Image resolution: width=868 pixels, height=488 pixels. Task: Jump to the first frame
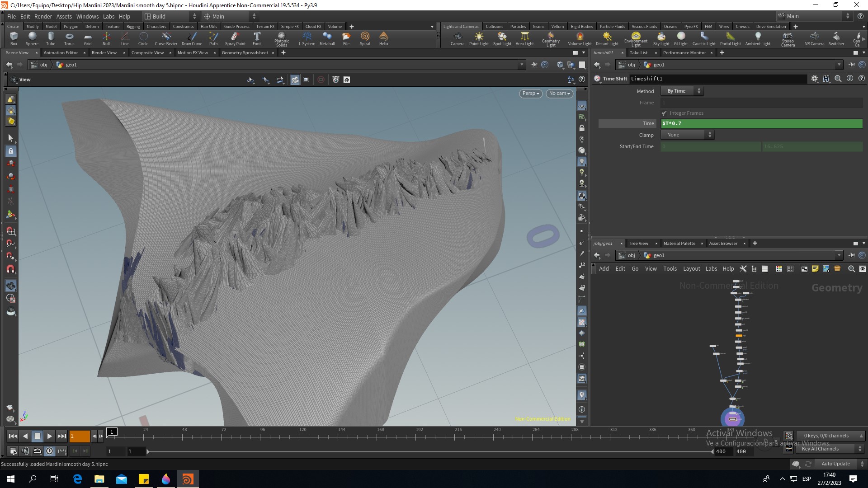(13, 436)
